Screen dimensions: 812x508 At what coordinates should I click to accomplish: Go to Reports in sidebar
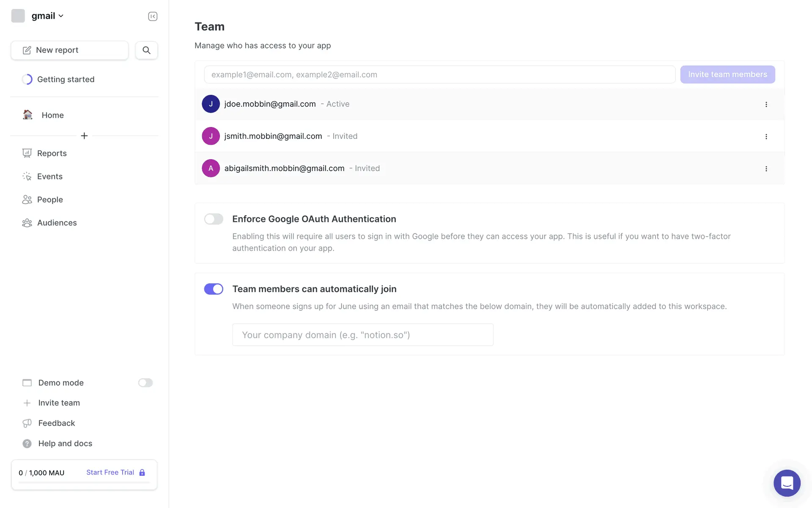click(x=52, y=153)
